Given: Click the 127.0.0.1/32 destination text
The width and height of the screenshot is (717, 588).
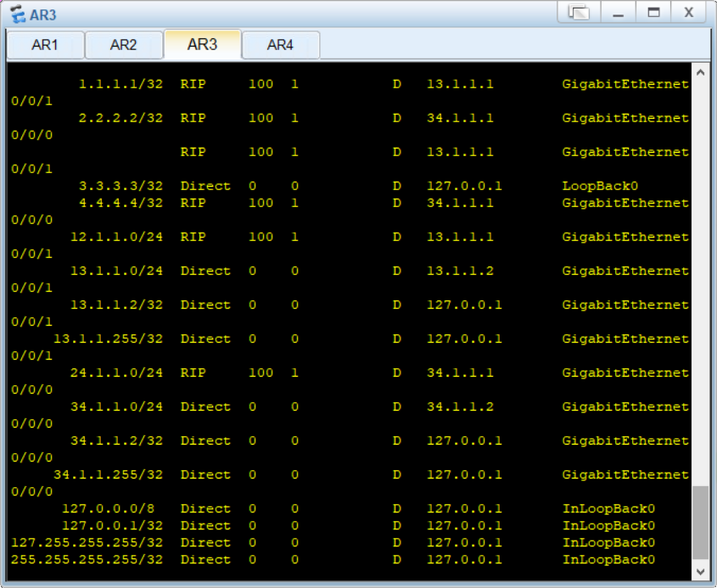Looking at the screenshot, I should (113, 525).
